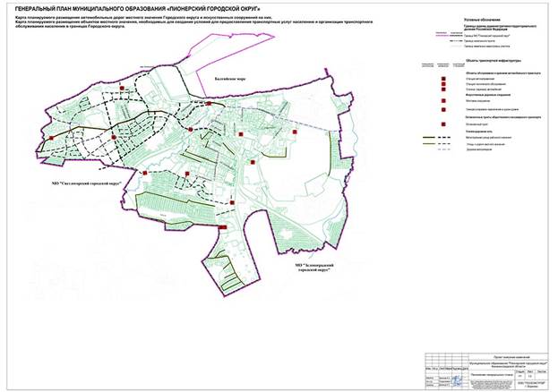Click the easternmost red square marker on the map
The height and width of the screenshot is (392, 558).
click(295, 132)
